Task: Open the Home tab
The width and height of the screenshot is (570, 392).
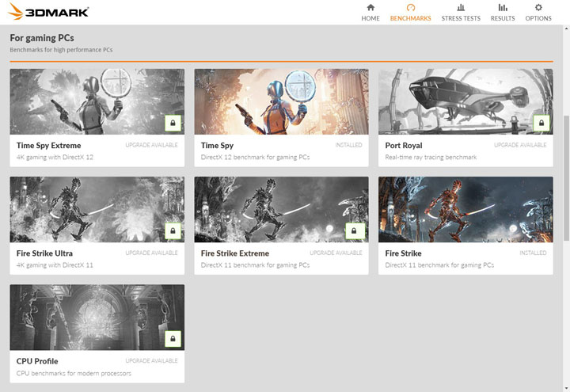Action: pyautogui.click(x=370, y=13)
